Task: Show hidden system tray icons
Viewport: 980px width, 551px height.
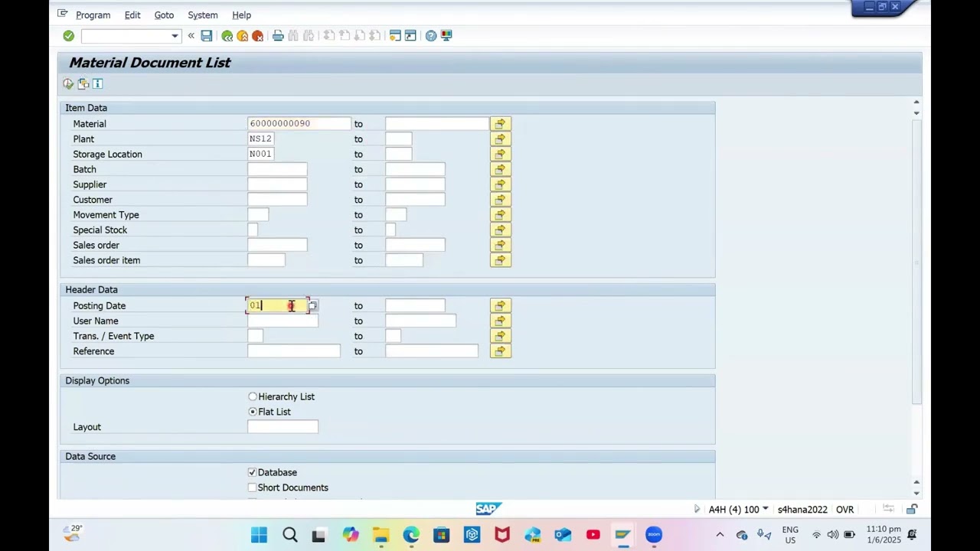Action: pos(720,535)
